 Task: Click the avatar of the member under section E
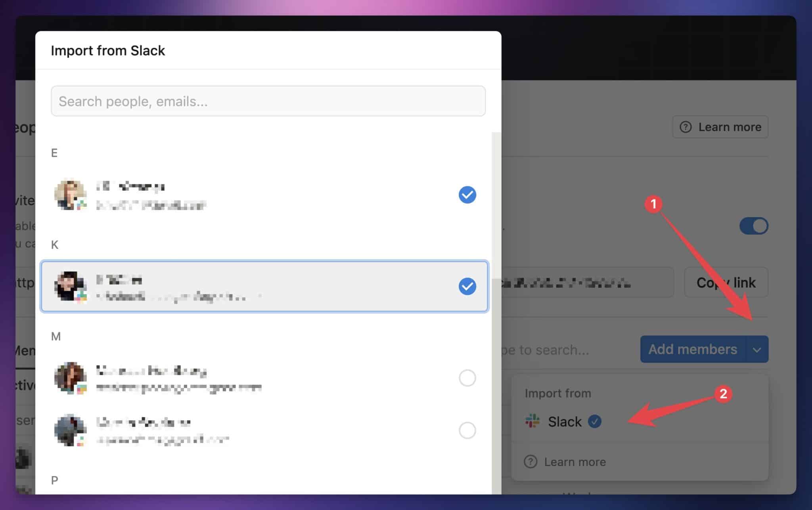coord(71,195)
